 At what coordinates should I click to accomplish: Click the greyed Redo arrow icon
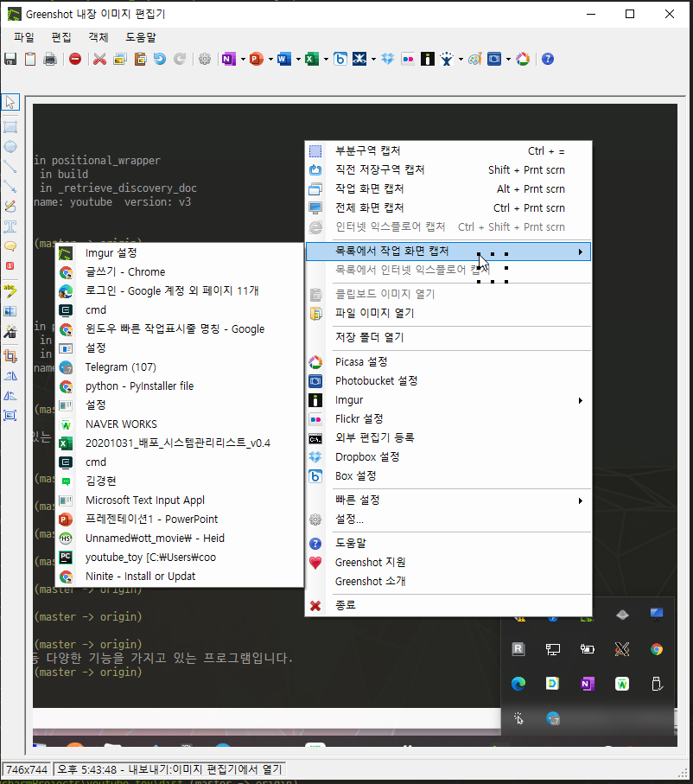click(180, 59)
